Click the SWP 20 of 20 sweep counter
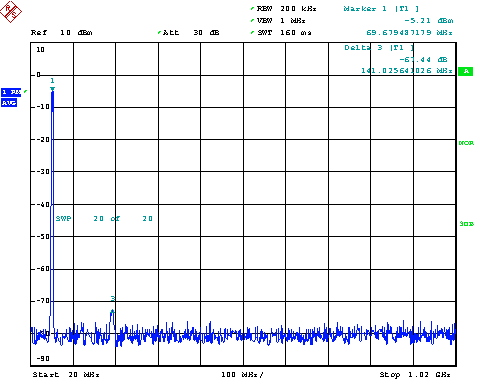This screenshot has width=486, height=391. (x=104, y=219)
